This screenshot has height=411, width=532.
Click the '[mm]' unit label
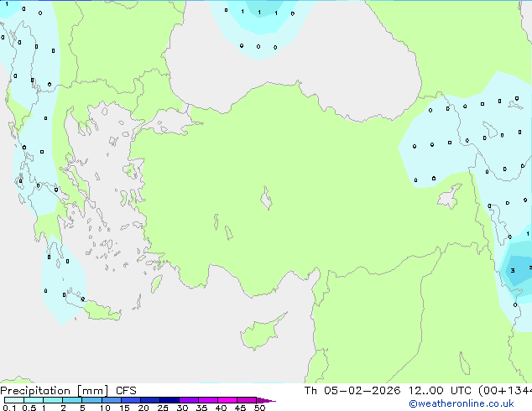[x=92, y=391]
